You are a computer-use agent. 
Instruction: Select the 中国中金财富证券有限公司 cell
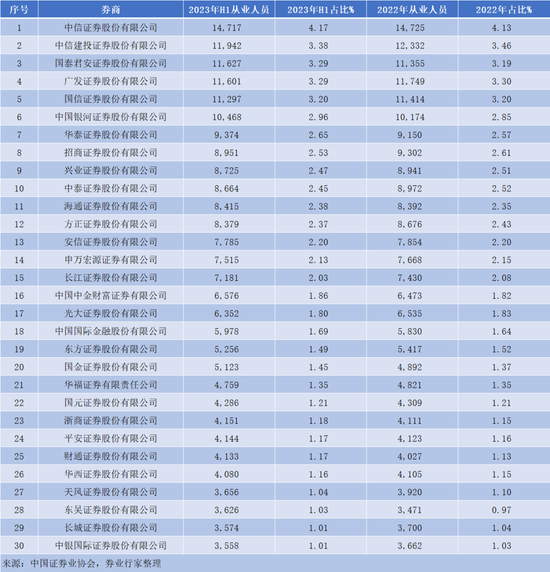[111, 296]
